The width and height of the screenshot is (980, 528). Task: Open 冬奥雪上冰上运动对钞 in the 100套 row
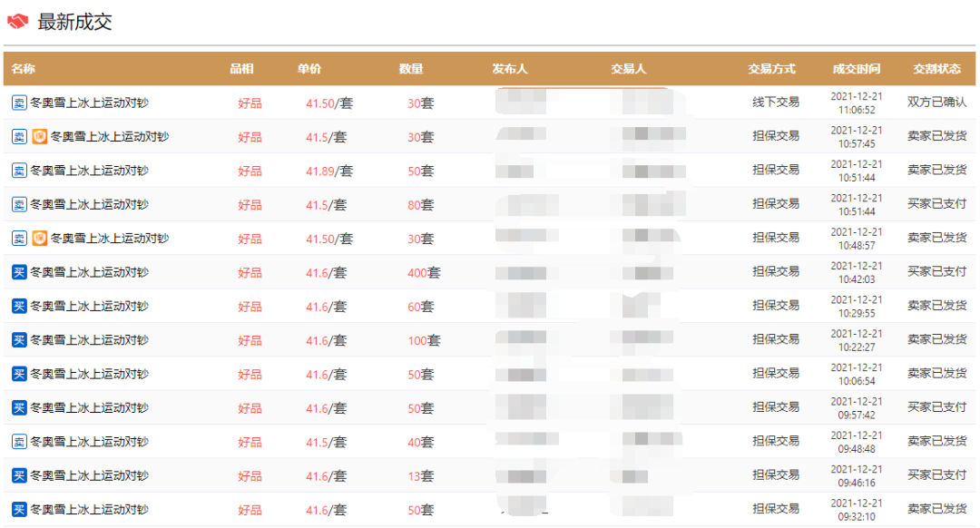(x=89, y=340)
